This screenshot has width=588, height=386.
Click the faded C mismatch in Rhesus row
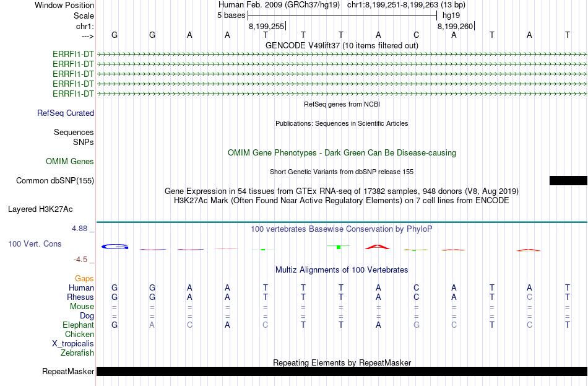click(529, 297)
